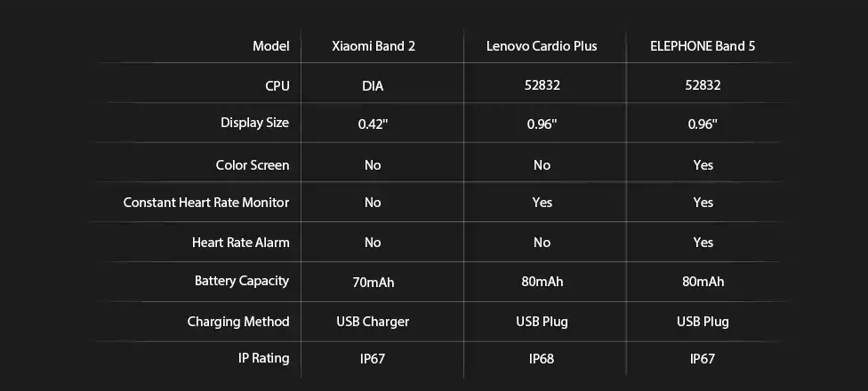Select the Lenovo Cardio Plus column header
This screenshot has height=391, width=868.
point(542,46)
